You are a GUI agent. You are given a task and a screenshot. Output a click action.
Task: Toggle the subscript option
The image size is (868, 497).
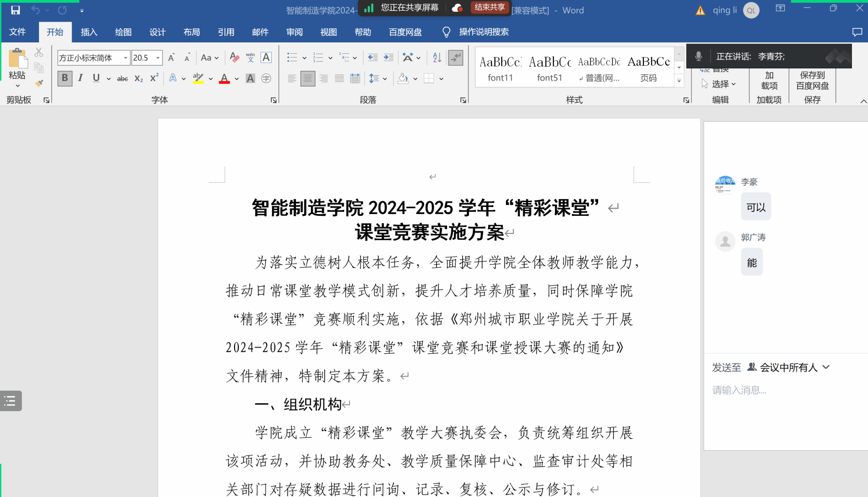[x=138, y=78]
